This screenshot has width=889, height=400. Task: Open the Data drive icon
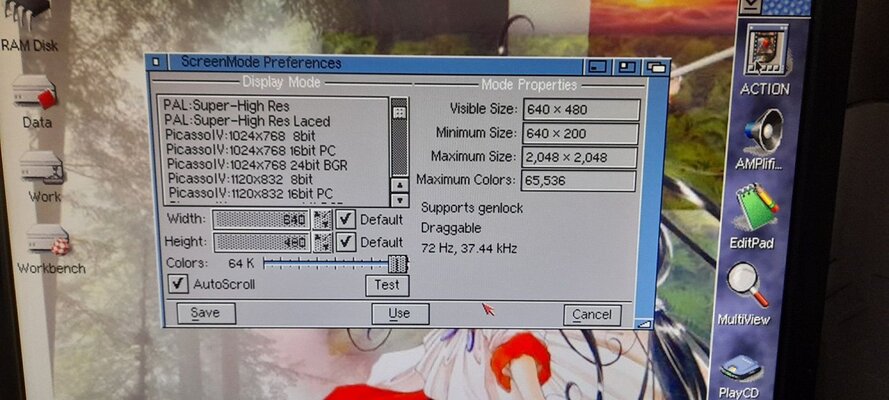click(36, 97)
